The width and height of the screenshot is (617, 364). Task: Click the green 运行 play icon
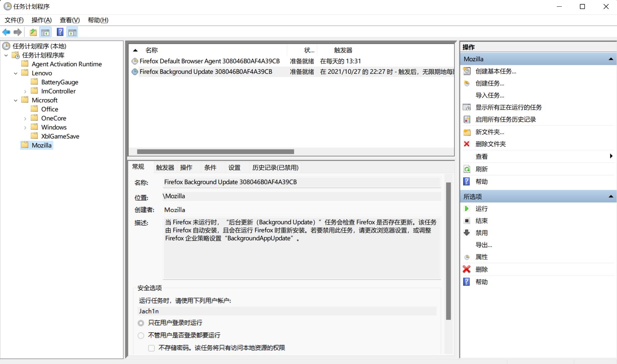467,209
